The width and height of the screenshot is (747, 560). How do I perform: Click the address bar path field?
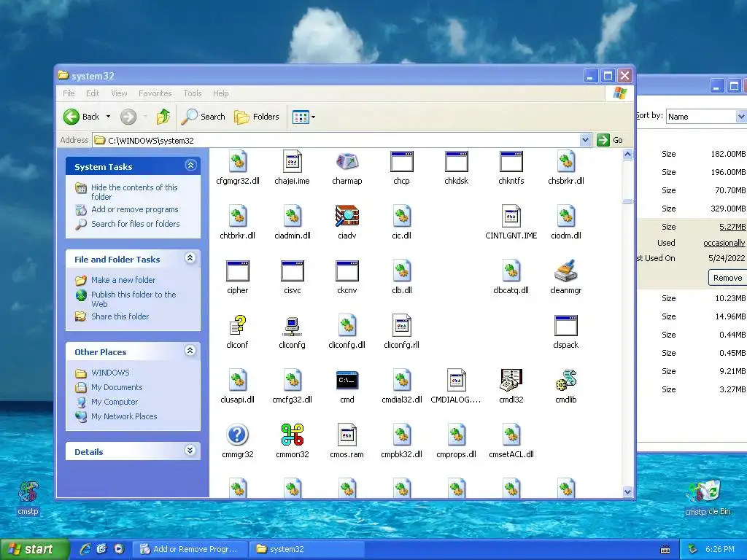[336, 140]
